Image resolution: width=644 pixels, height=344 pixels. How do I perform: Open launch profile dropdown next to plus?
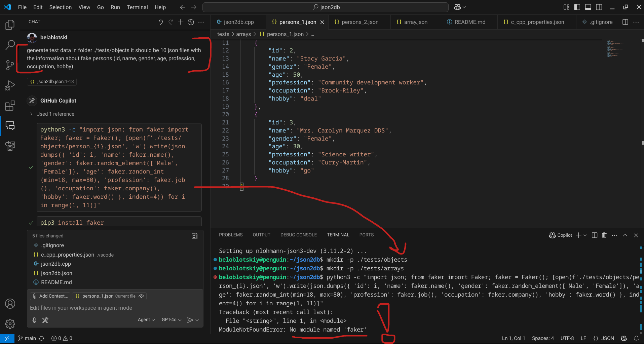click(585, 235)
